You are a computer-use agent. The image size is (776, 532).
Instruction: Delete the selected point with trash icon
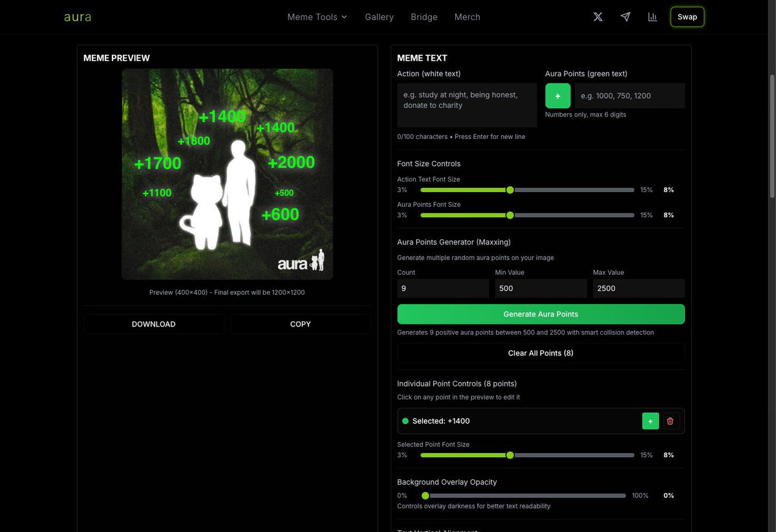[x=670, y=421]
